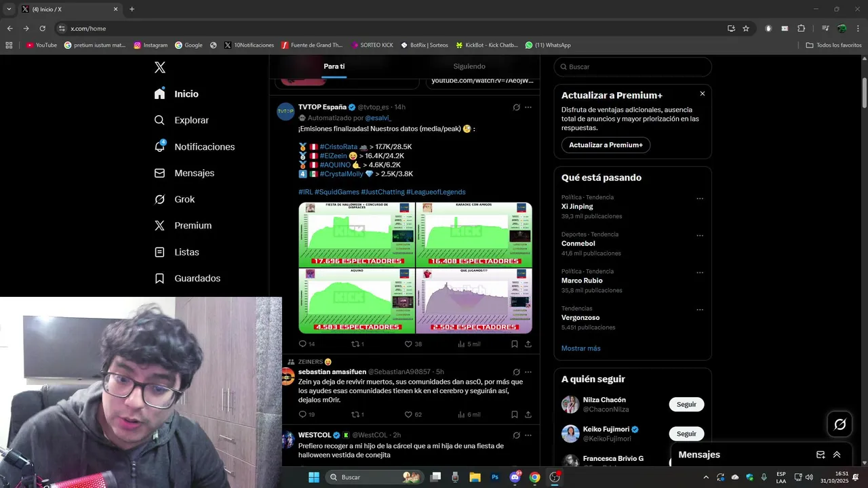Open Notificaciones in the sidebar

coord(194,146)
